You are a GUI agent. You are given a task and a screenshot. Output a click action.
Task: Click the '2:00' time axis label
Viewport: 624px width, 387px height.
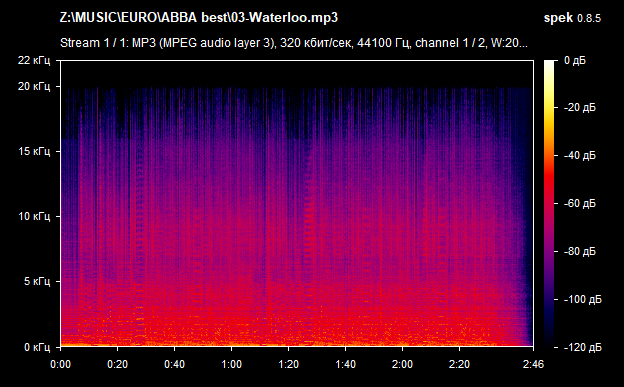[x=402, y=364]
